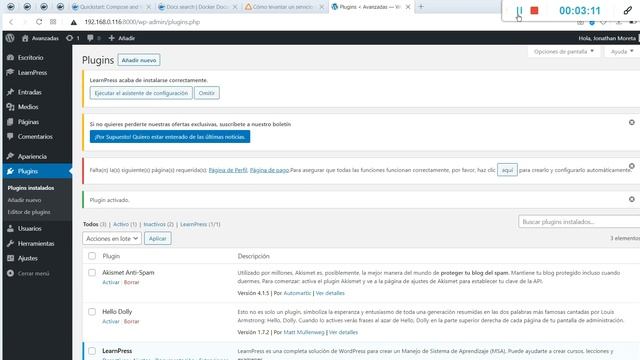Open Plugins instalados submenu item
Viewport: 640px width, 360px height.
[31, 188]
